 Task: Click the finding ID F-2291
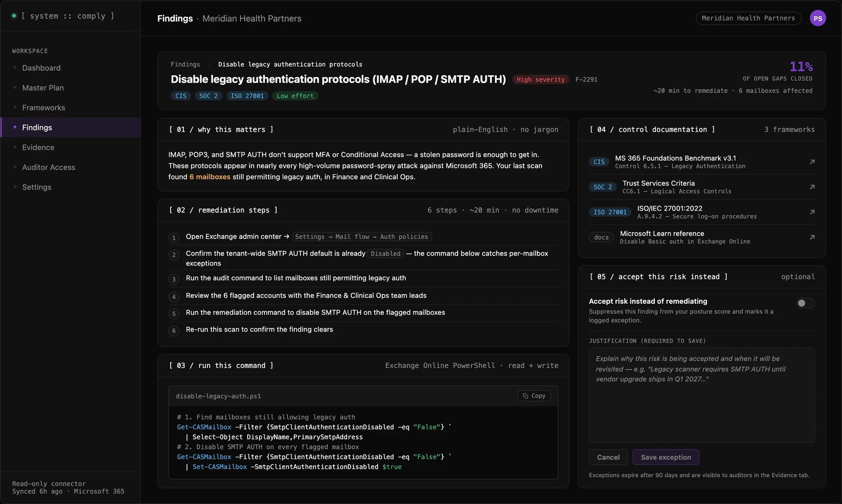pos(586,80)
